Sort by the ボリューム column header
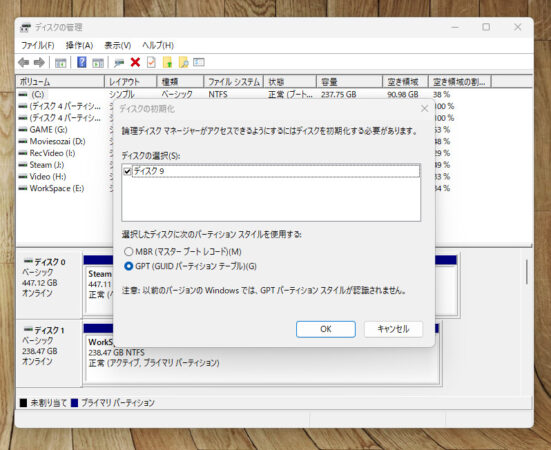Viewport: 551px width, 450px height. point(60,82)
